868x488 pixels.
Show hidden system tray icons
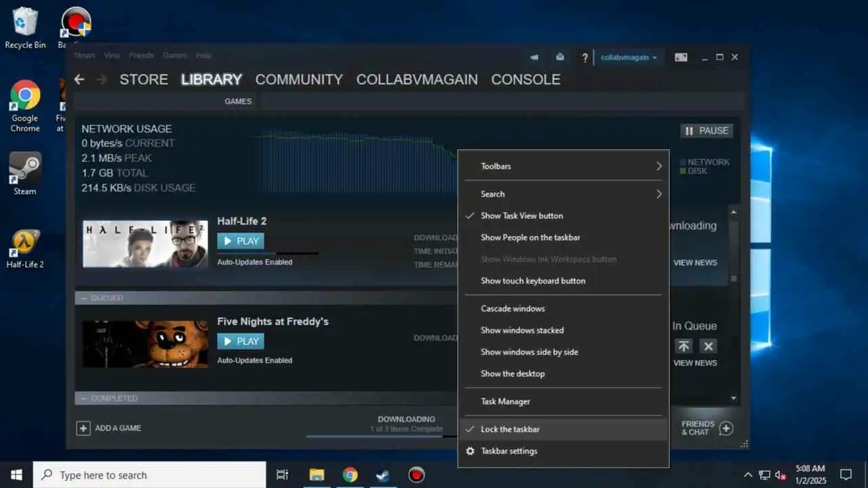(748, 474)
